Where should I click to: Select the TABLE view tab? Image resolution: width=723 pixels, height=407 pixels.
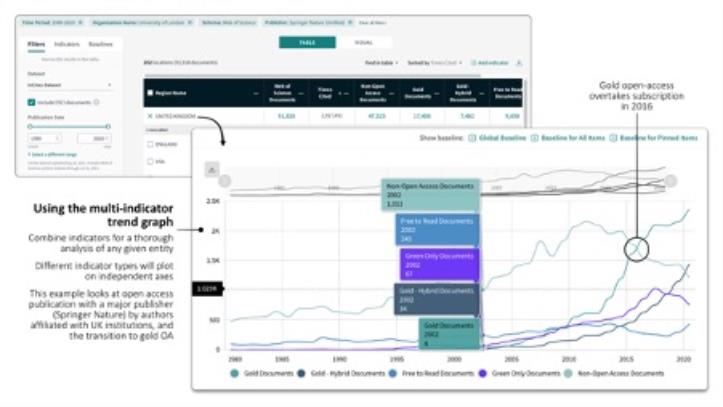307,42
